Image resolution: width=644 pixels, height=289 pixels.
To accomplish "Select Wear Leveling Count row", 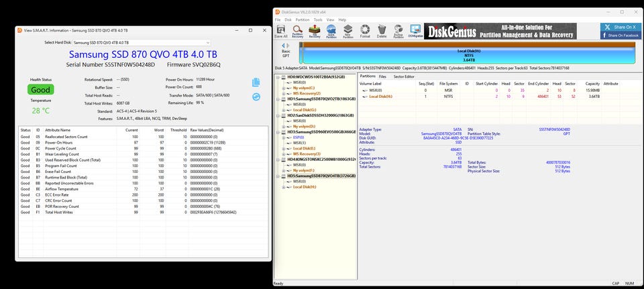I will [143, 154].
